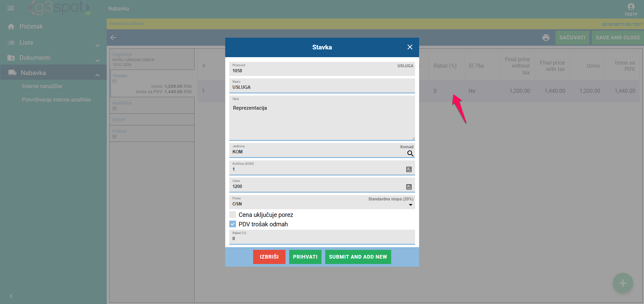Close the Stavka dialog
This screenshot has height=304, width=644.
410,47
